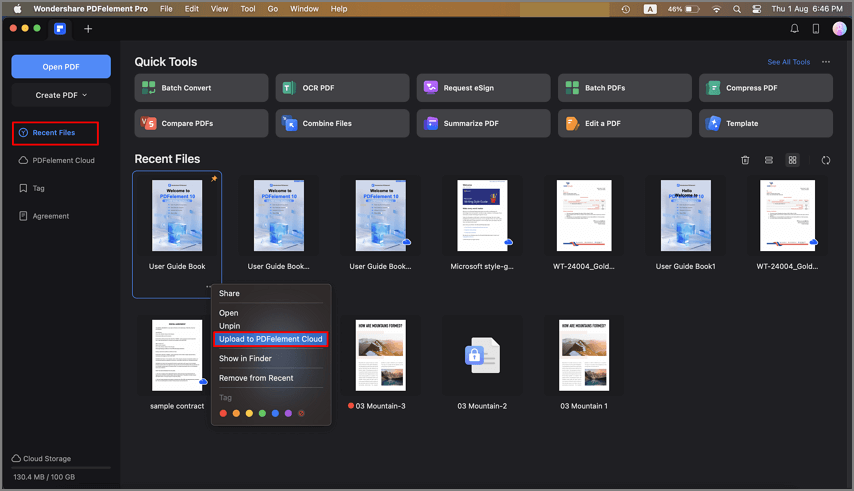Click the trash icon above Recent Files
Screen dimensions: 854x491
pyautogui.click(x=745, y=160)
